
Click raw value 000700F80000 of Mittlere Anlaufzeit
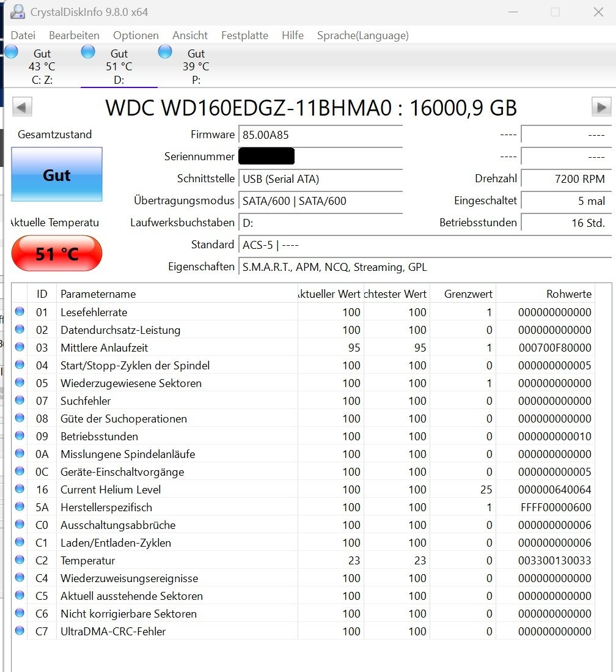[554, 347]
